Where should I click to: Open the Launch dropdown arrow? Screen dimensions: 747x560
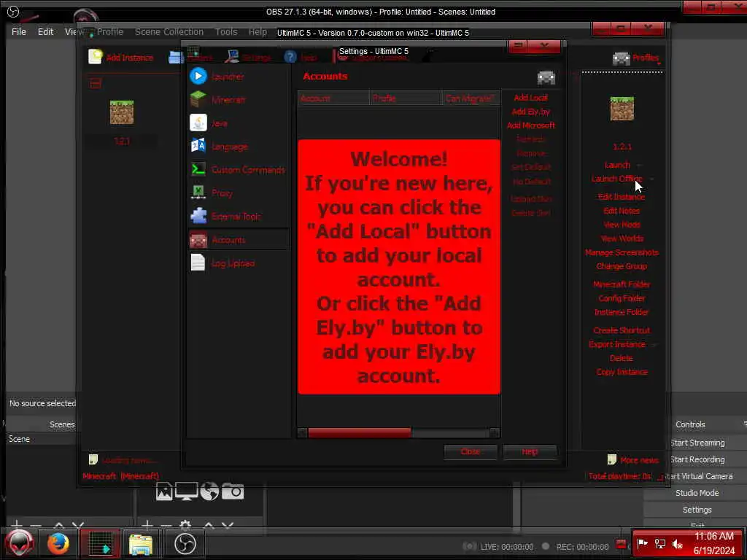coord(639,166)
